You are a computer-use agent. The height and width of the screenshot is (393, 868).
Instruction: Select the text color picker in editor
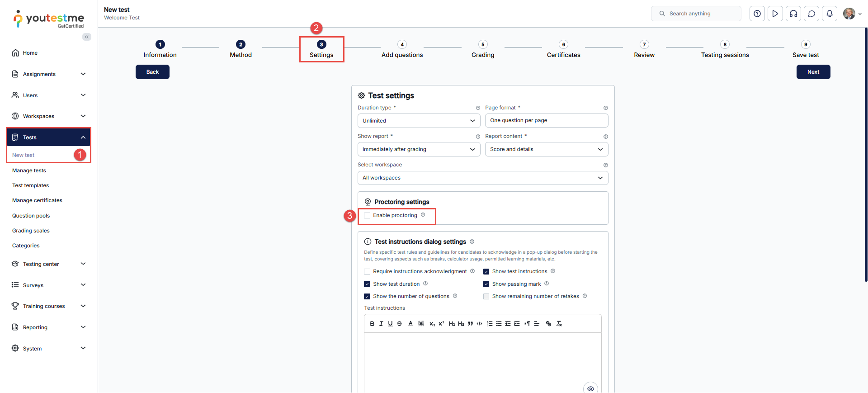pyautogui.click(x=410, y=324)
